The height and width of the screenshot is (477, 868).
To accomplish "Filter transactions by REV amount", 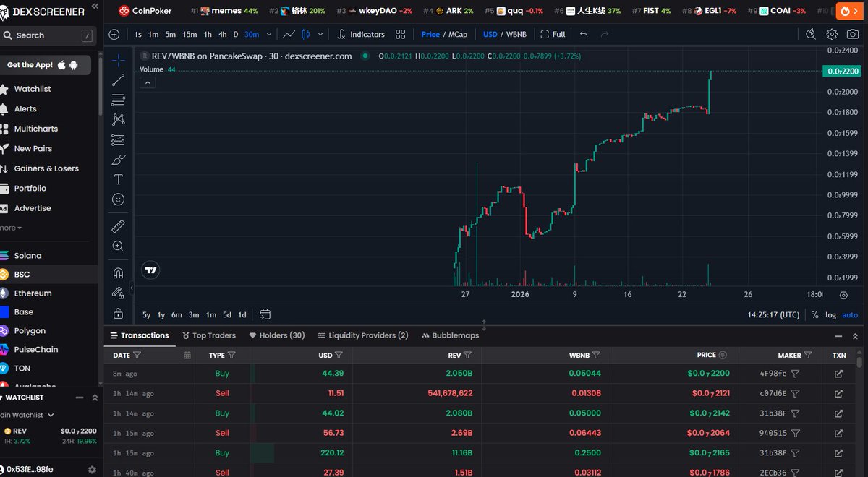I will coord(467,355).
